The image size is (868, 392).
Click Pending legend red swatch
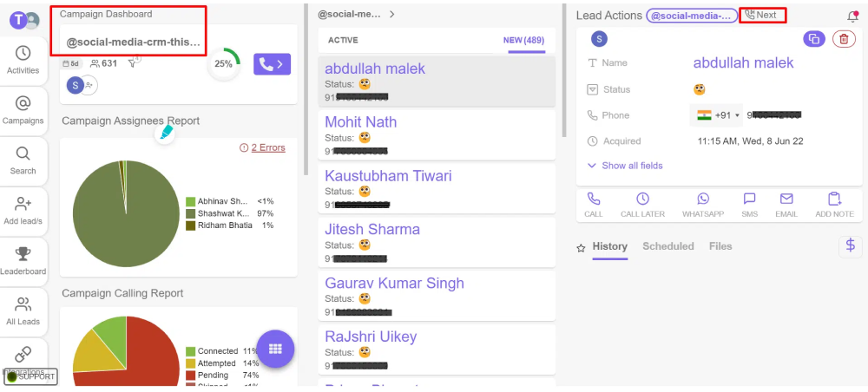(190, 376)
